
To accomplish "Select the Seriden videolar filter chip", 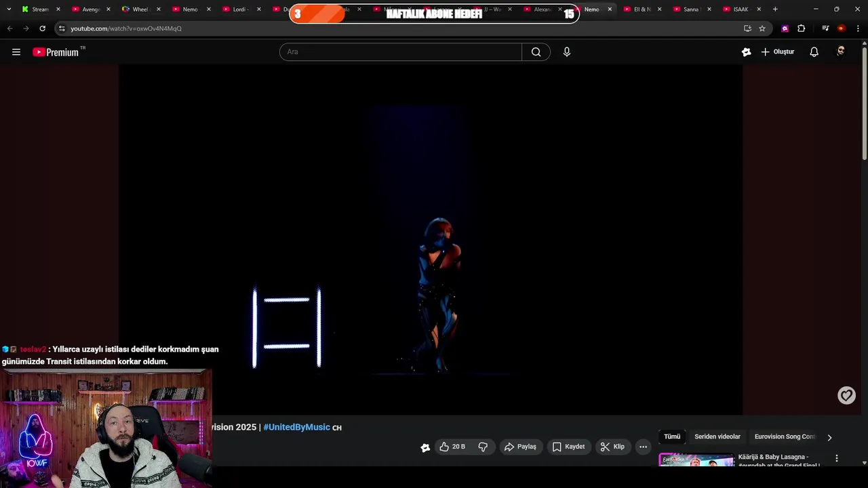I will pos(717,437).
